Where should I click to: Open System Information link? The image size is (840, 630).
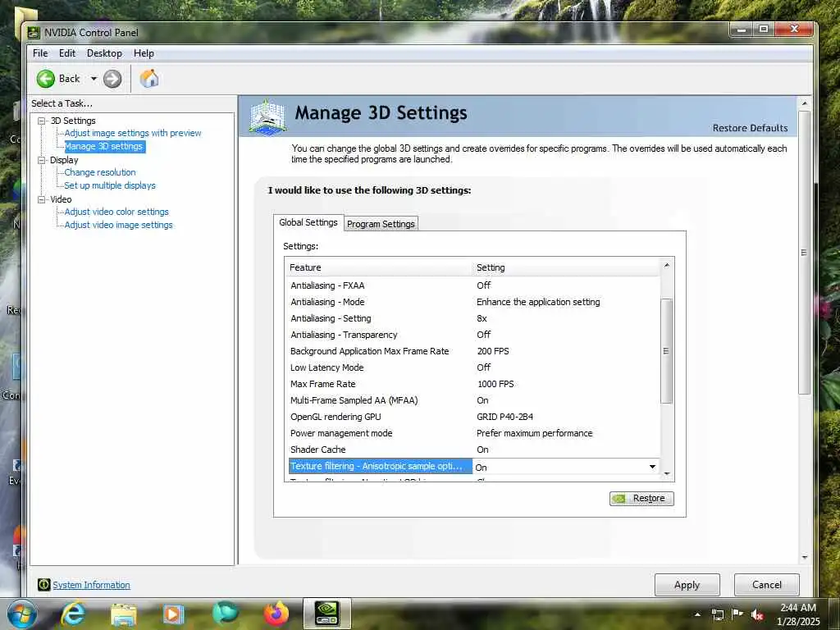92,585
